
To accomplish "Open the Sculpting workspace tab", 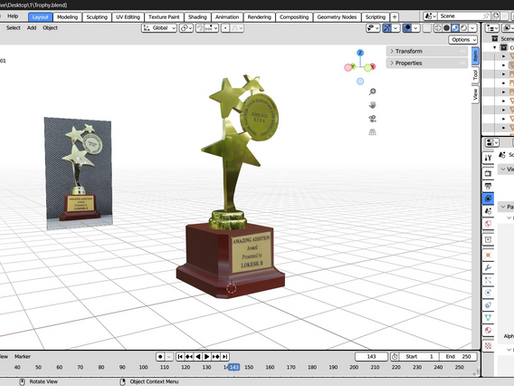I will tap(97, 17).
